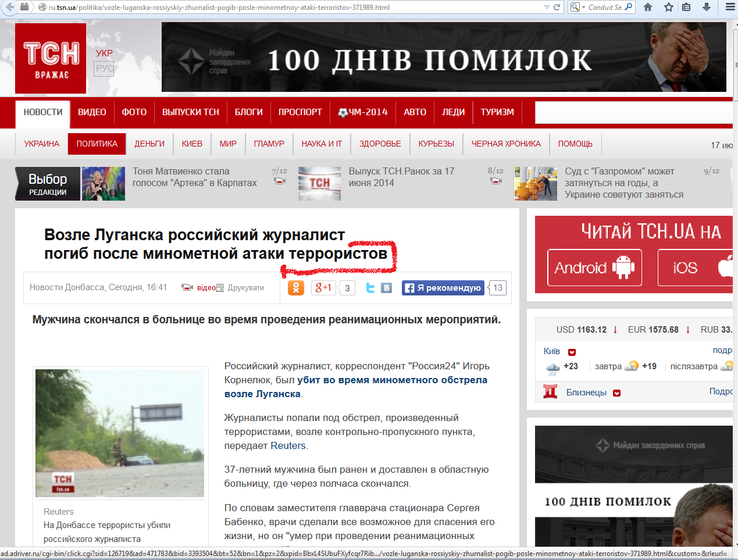Go to the ВИДЕО section

tap(92, 112)
